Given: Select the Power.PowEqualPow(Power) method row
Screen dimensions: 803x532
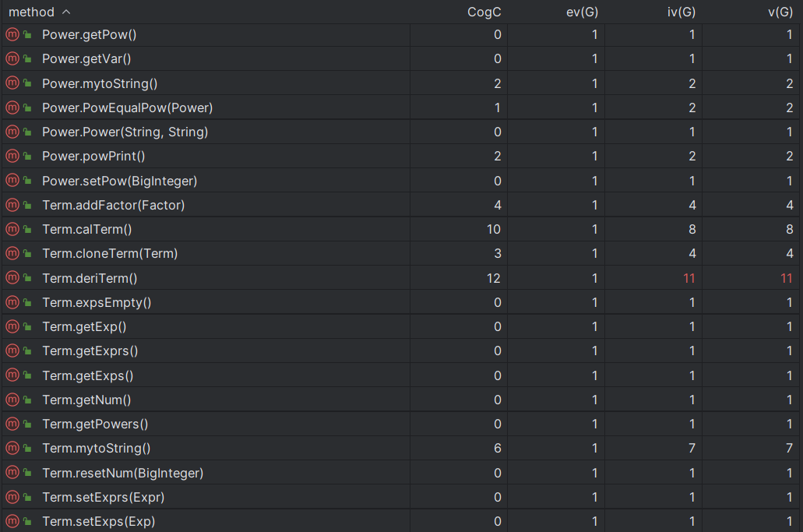Looking at the screenshot, I should pos(127,107).
